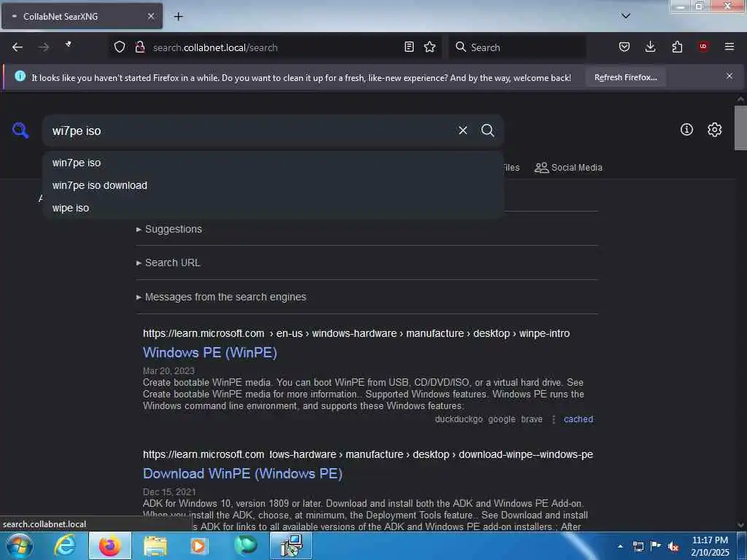The width and height of the screenshot is (747, 560).
Task: Submit search with the magnifier button
Action: click(487, 131)
